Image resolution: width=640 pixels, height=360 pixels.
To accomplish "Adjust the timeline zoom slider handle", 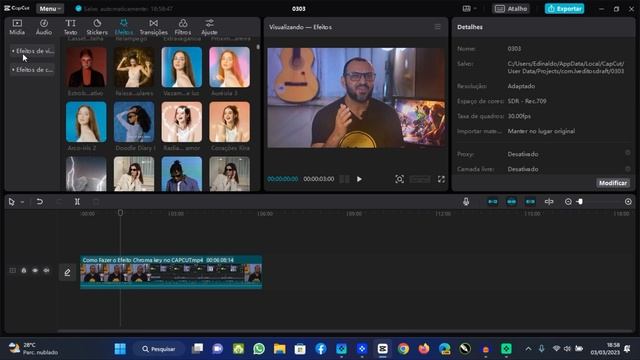I will tap(580, 202).
